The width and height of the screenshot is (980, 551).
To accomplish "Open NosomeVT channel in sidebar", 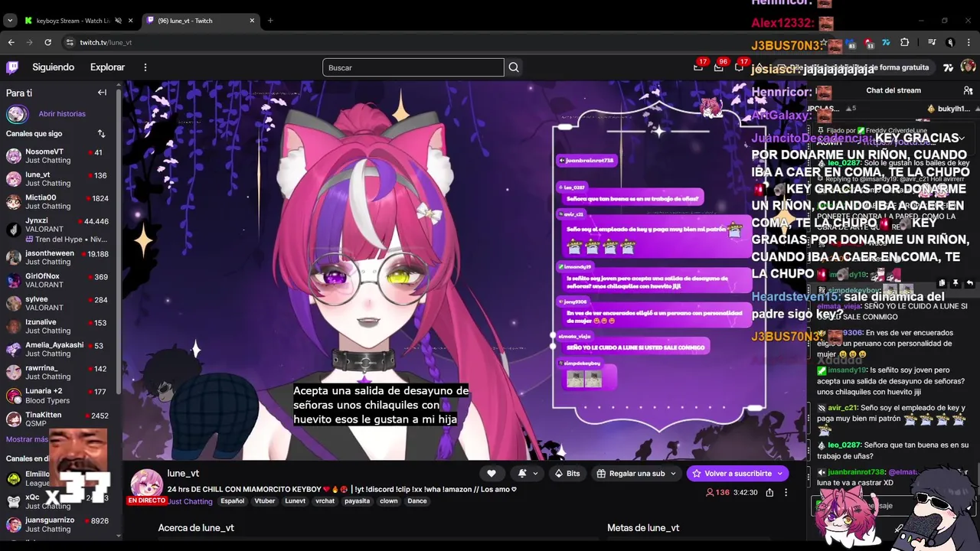I will tap(57, 156).
